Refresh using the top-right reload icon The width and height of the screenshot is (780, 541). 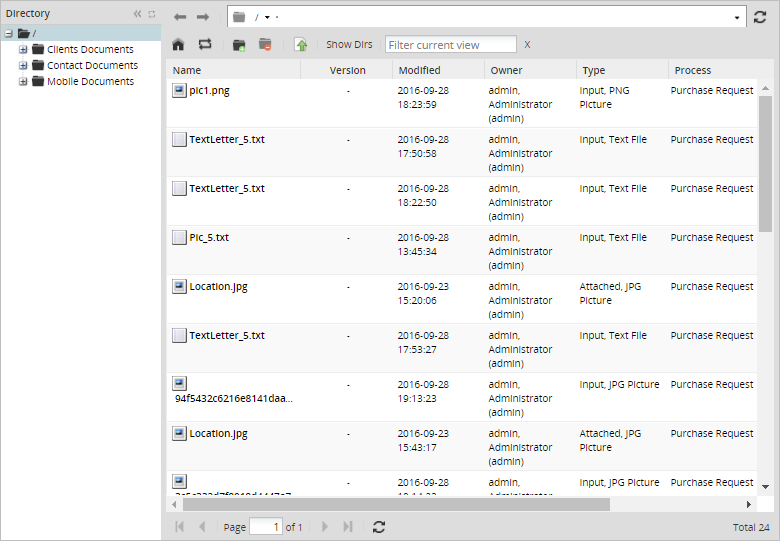click(x=760, y=17)
